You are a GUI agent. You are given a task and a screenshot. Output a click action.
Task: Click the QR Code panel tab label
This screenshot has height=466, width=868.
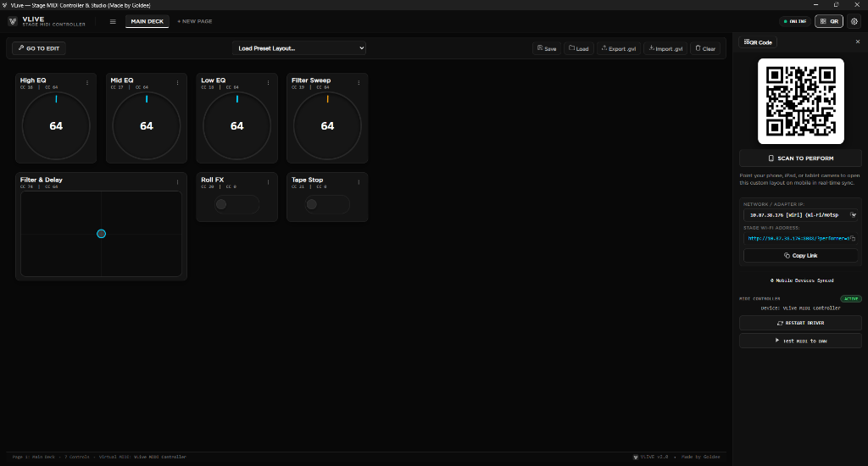758,42
